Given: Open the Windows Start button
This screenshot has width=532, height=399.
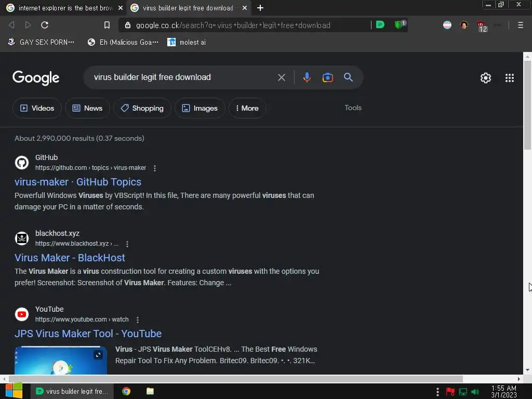Looking at the screenshot, I should point(14,391).
